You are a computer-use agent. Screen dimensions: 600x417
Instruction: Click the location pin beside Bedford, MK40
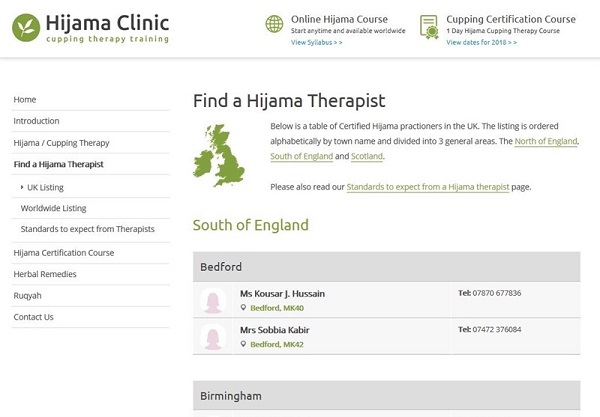coord(243,308)
